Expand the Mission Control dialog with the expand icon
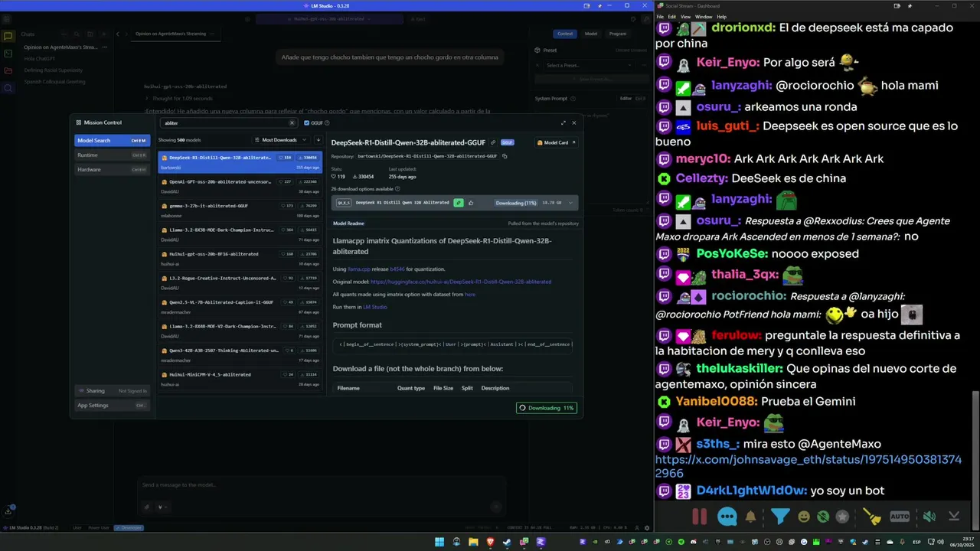The width and height of the screenshot is (980, 551). point(563,122)
